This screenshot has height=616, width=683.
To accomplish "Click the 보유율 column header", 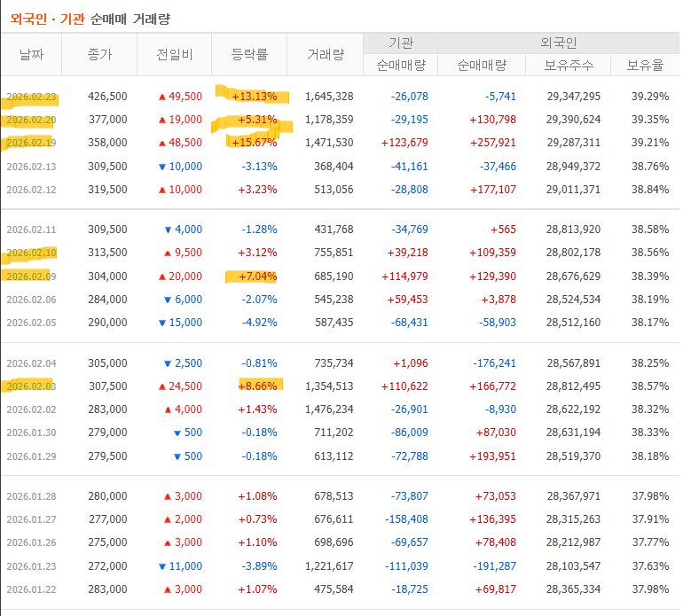I will tap(647, 66).
